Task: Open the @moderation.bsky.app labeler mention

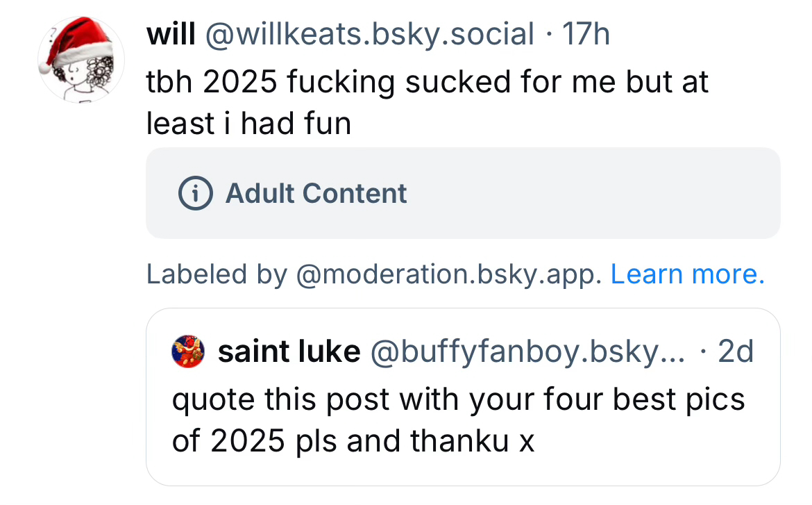Action: tap(449, 275)
